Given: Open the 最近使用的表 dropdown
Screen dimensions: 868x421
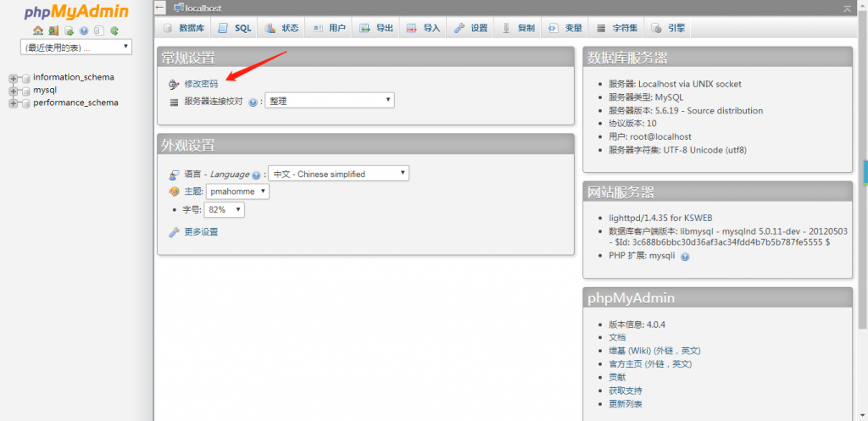Looking at the screenshot, I should [x=76, y=47].
